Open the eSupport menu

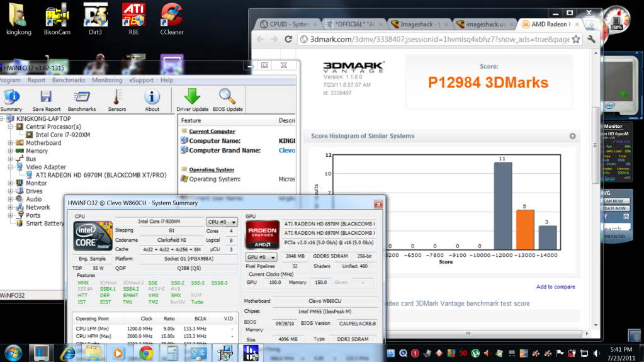141,80
